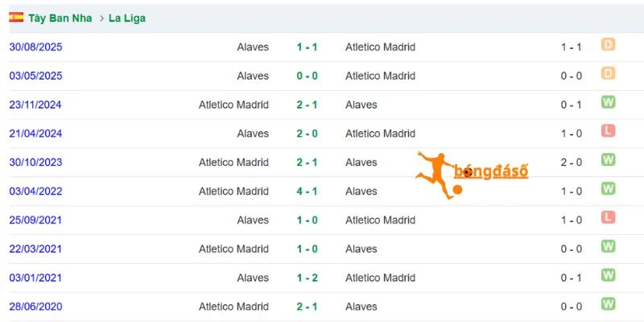Viewport: 644px width, 322px height.
Task: Click the loss badge for 21/04/2024 match
Action: pyautogui.click(x=609, y=131)
